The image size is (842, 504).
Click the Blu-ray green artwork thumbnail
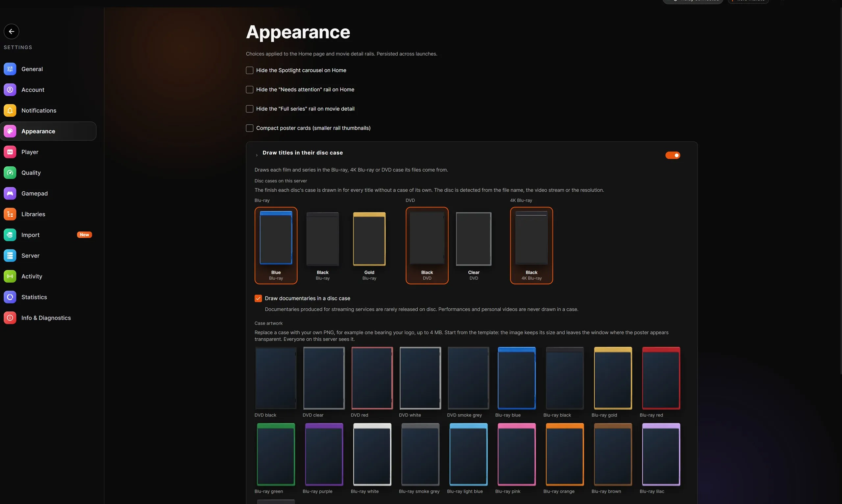[x=276, y=454]
